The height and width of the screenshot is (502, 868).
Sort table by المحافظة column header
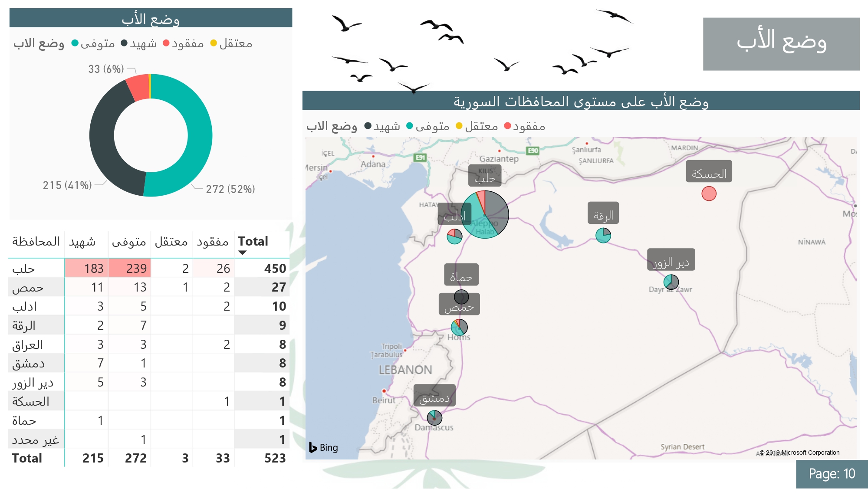[36, 242]
